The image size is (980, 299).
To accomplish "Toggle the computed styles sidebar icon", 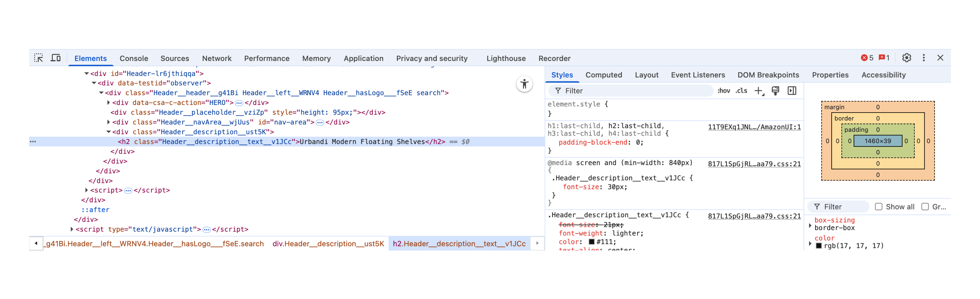I will click(792, 91).
